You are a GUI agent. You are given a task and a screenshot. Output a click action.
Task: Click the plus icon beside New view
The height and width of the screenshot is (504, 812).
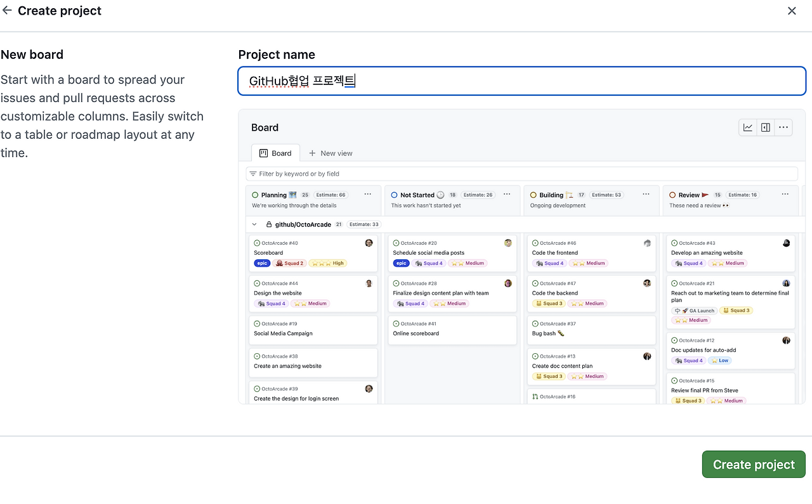point(312,153)
